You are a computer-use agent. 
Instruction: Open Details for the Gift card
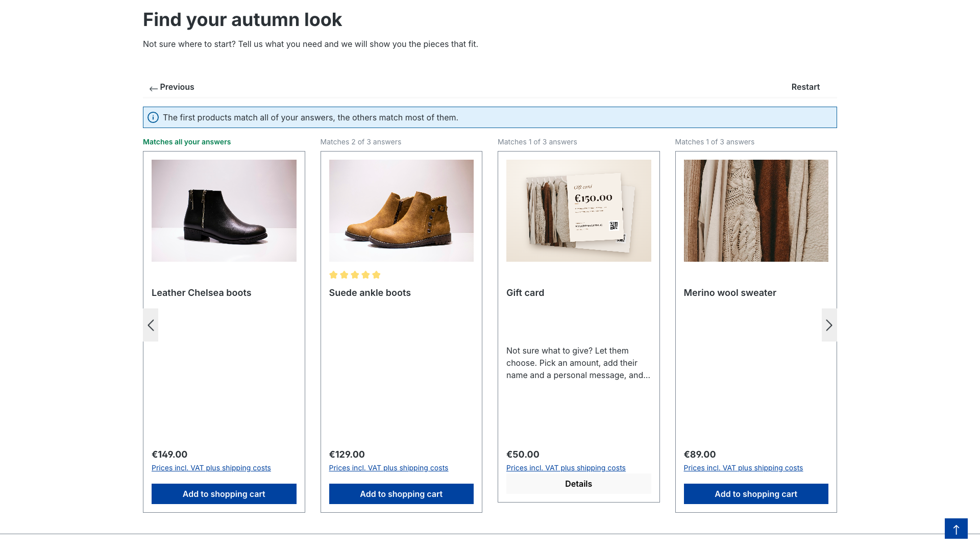tap(578, 484)
